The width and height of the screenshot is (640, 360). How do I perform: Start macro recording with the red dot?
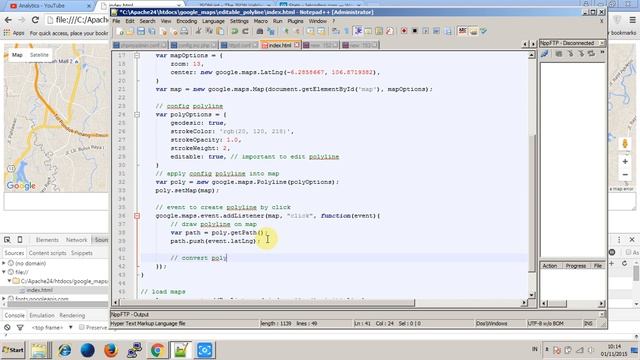[x=404, y=31]
